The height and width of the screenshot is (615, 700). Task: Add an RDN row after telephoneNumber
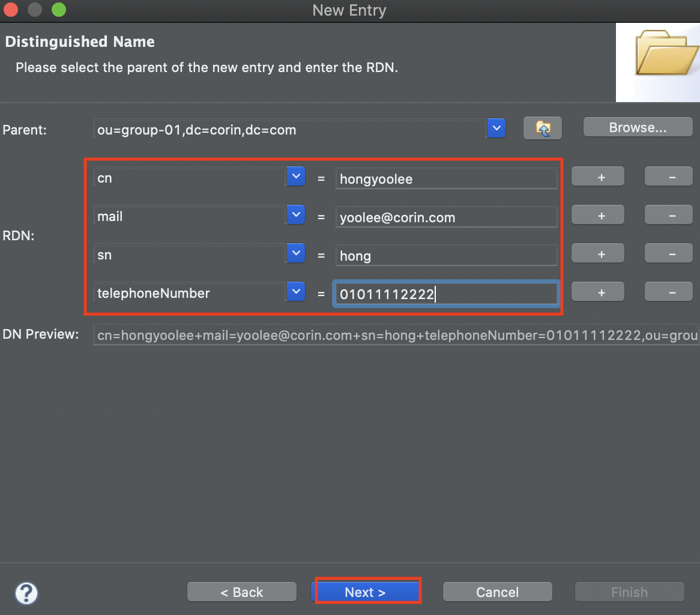598,292
